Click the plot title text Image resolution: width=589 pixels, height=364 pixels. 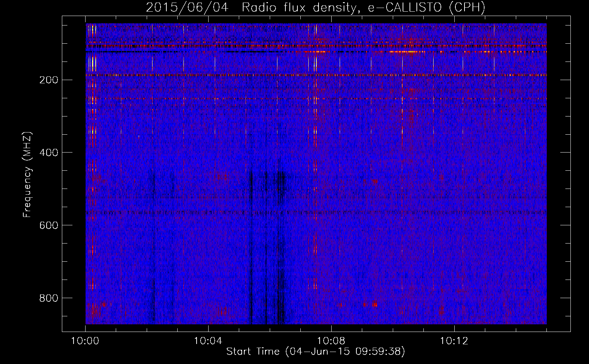point(316,7)
